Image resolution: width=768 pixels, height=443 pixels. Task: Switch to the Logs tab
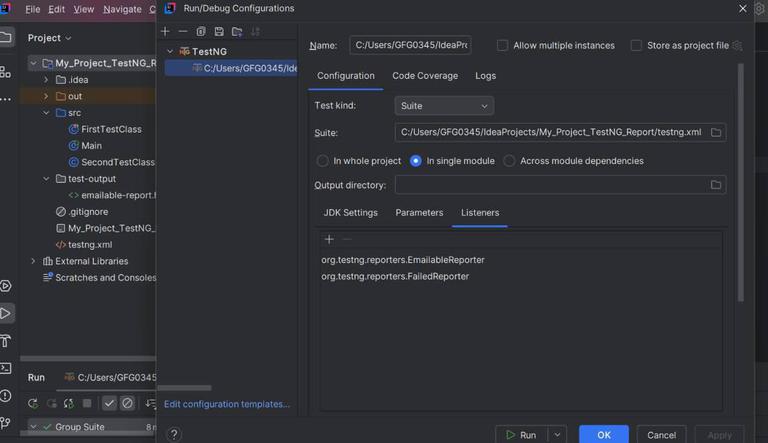click(x=485, y=75)
